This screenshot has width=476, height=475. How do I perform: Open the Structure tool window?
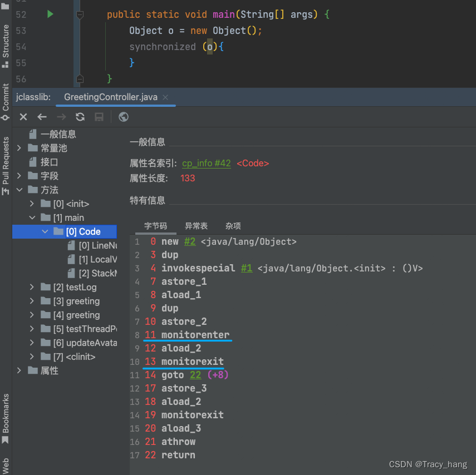point(6,46)
